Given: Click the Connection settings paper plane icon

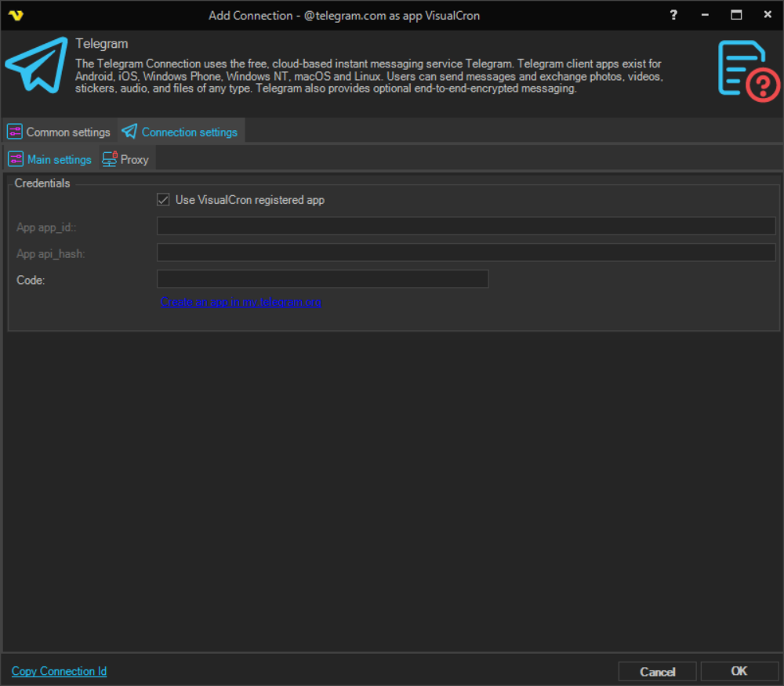Looking at the screenshot, I should [129, 132].
